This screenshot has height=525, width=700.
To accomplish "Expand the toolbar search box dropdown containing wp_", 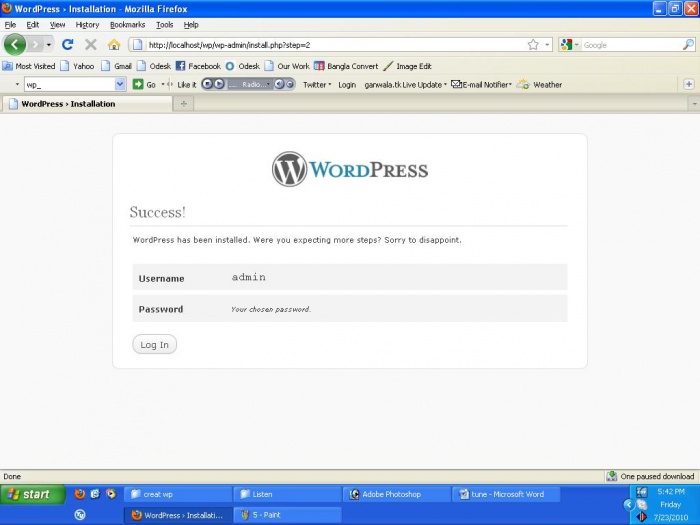I will tap(120, 84).
